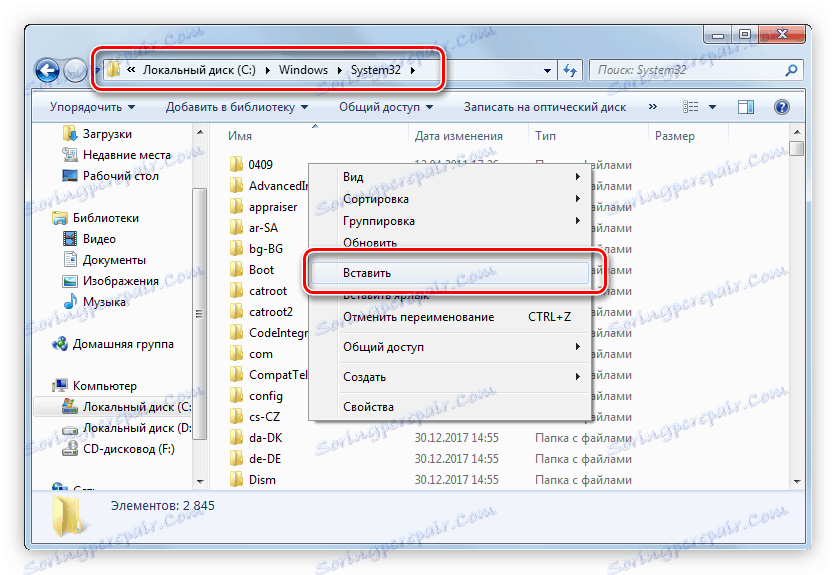Go back with the blue Back arrow

47,70
